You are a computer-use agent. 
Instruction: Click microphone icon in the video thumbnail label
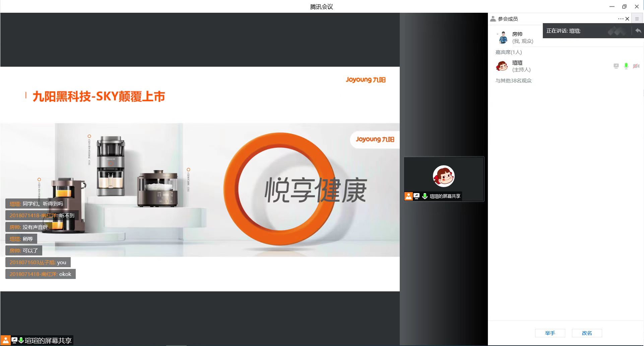pyautogui.click(x=425, y=196)
